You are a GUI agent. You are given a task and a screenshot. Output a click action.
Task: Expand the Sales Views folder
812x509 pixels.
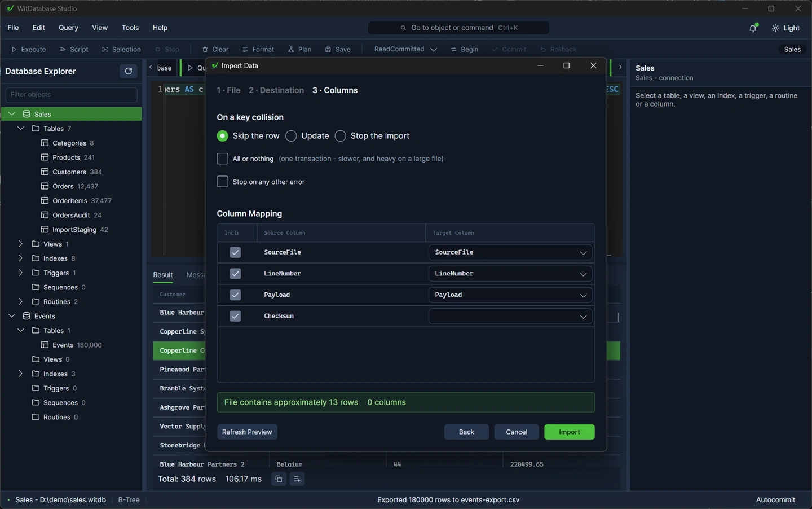[21, 244]
